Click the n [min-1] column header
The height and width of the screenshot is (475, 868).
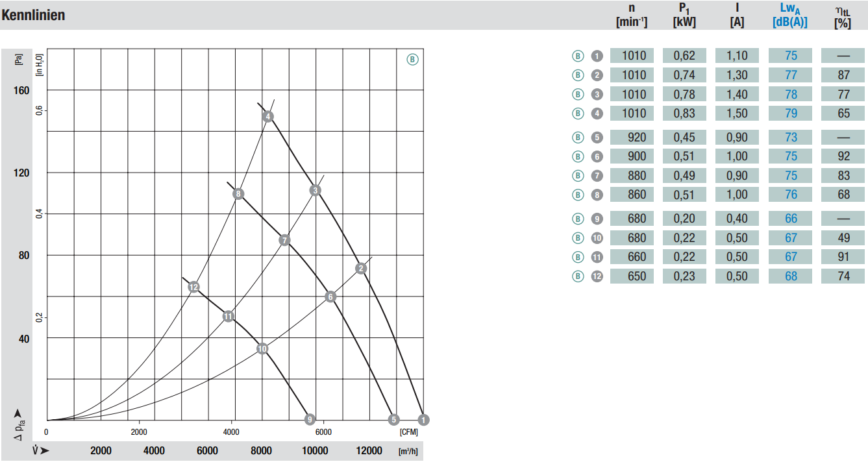point(632,15)
